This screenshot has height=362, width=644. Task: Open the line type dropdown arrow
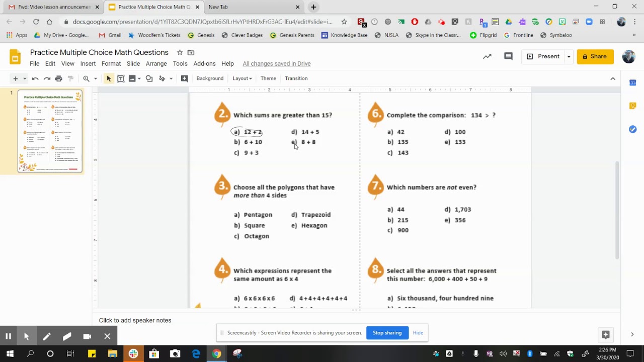coord(171,78)
